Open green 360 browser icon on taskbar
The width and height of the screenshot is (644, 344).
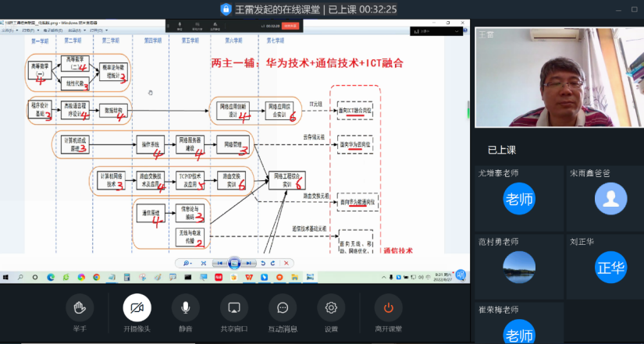pyautogui.click(x=66, y=277)
